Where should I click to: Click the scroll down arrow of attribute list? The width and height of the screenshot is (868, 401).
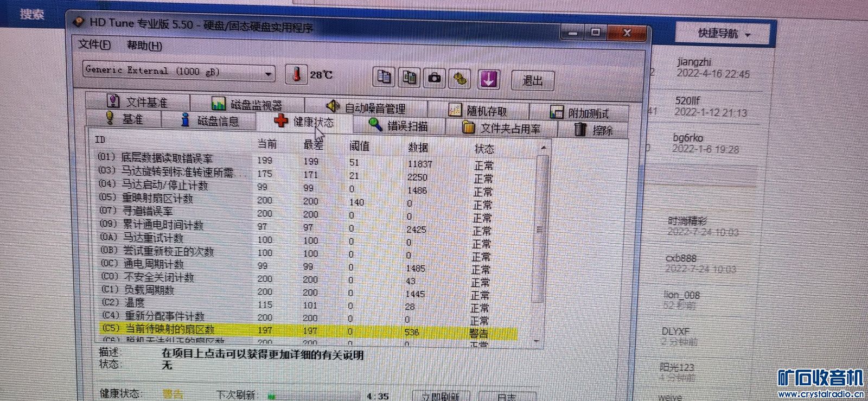537,341
